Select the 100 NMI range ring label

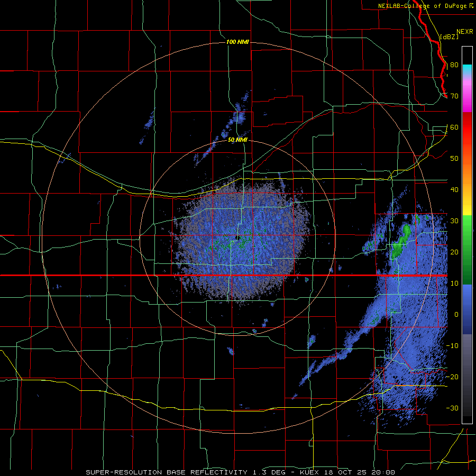(x=237, y=42)
